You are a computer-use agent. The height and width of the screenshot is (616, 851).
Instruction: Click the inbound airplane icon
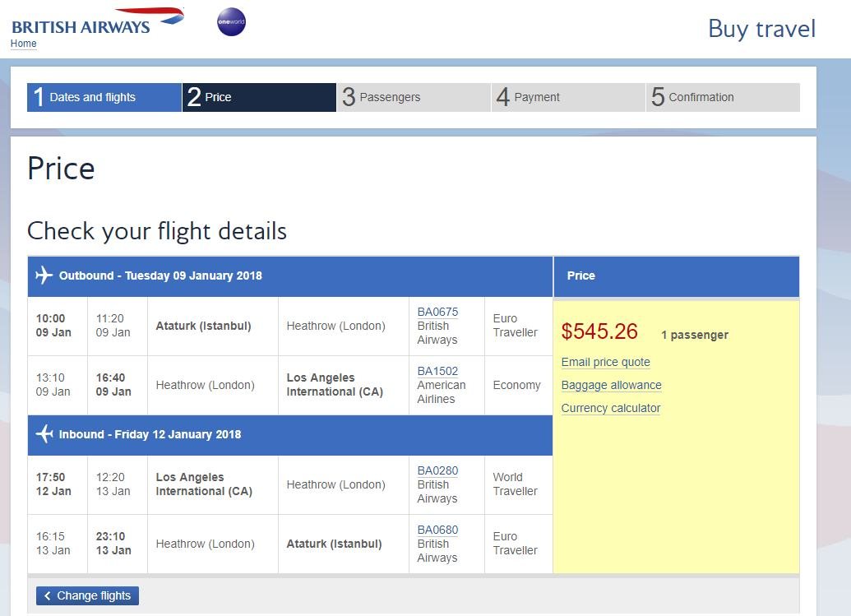pos(44,434)
